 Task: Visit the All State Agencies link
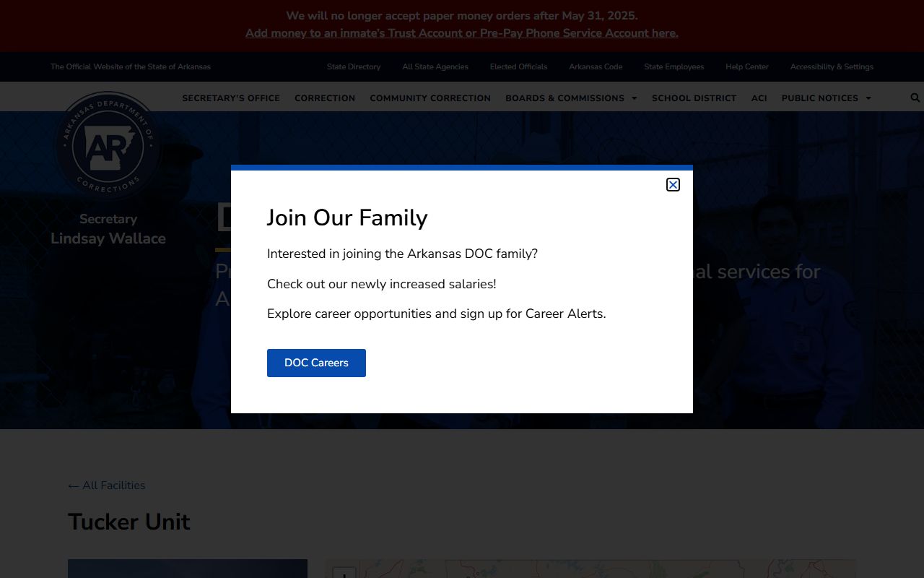point(435,66)
